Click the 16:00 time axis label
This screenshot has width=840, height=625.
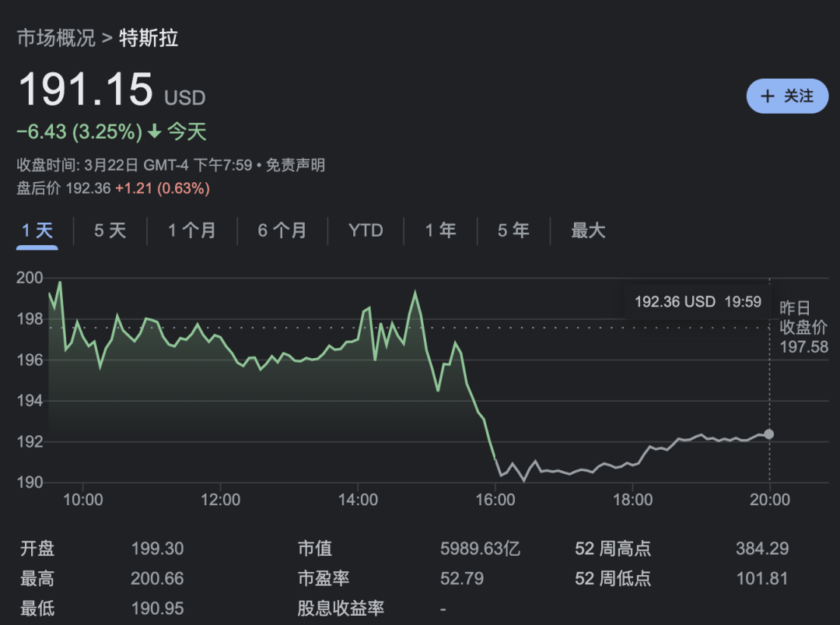coord(495,500)
